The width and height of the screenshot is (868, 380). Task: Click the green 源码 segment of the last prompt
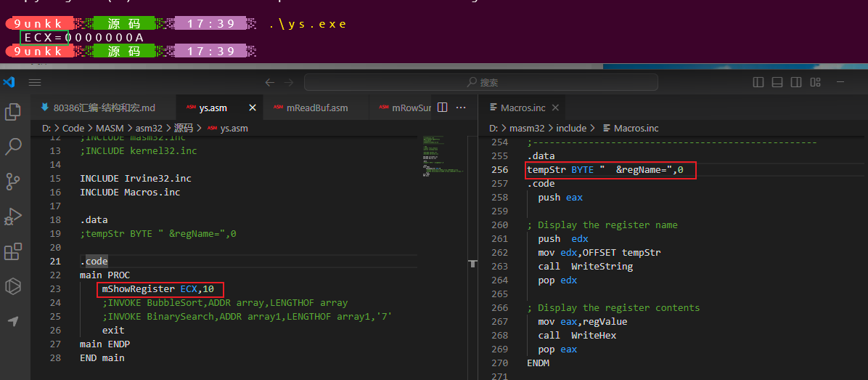pos(124,52)
